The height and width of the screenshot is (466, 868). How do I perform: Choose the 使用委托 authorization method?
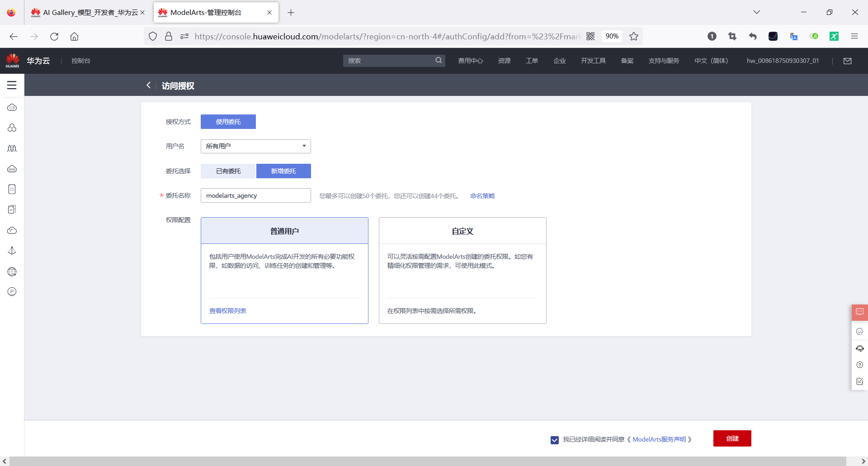click(x=228, y=122)
